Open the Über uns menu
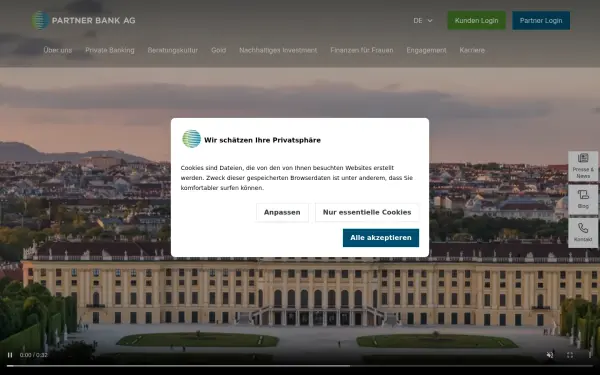This screenshot has height=375, width=600. 58,50
